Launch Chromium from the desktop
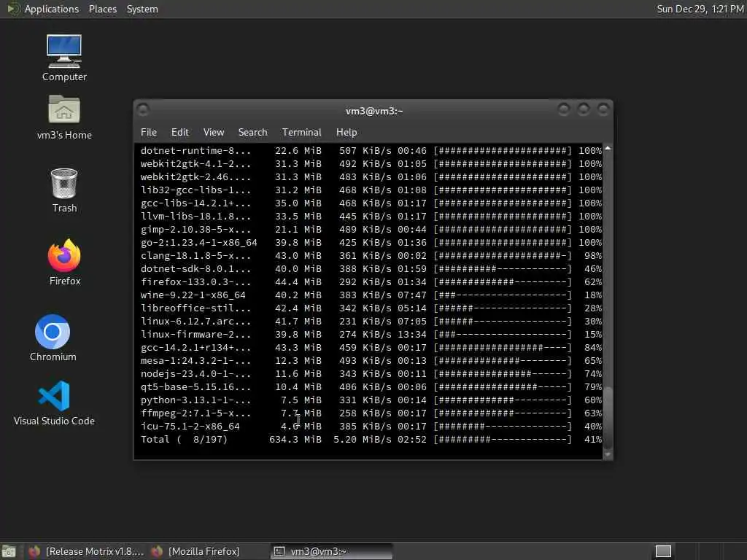 53,338
